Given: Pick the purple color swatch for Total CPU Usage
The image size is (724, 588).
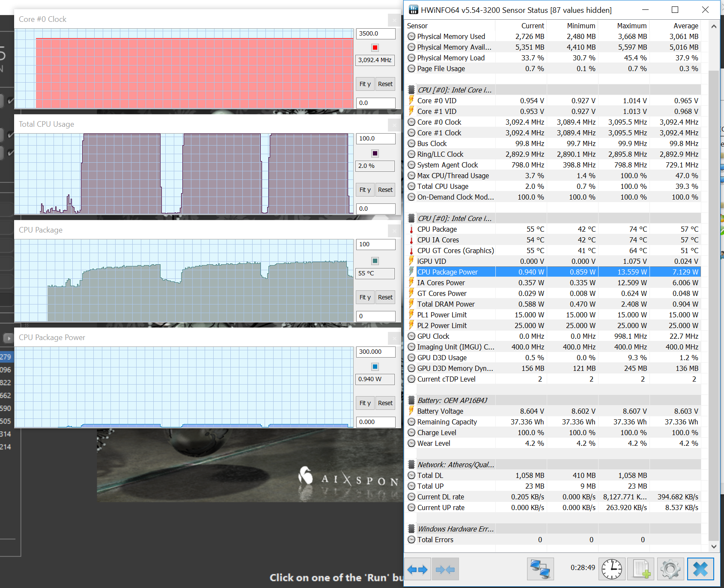Looking at the screenshot, I should [x=375, y=153].
